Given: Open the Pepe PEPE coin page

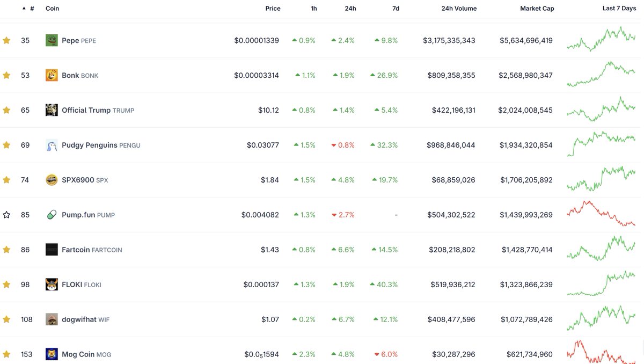Looking at the screenshot, I should [79, 40].
